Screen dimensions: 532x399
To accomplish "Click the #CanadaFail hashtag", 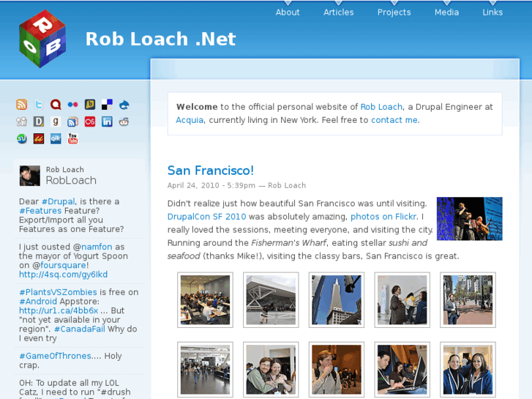I will tap(79, 329).
